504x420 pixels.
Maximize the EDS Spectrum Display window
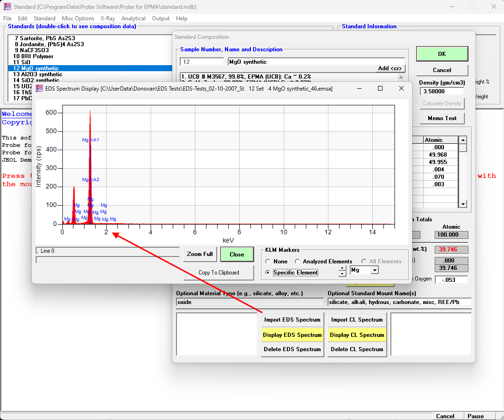380,88
